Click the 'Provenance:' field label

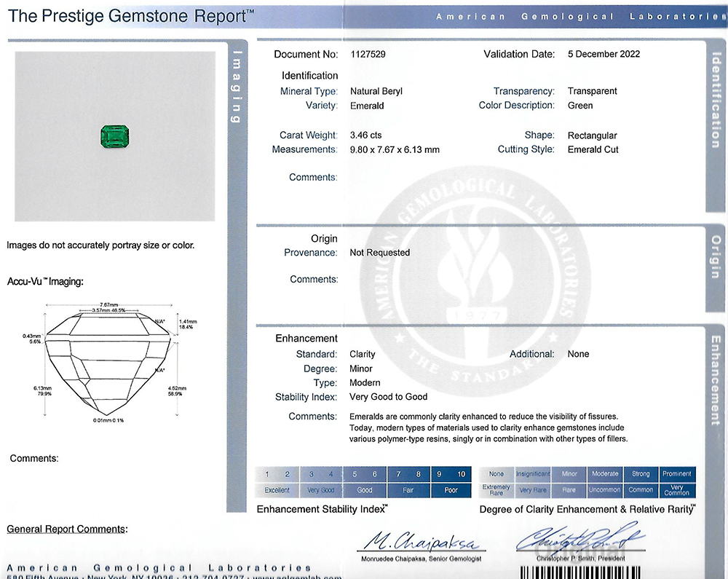311,253
